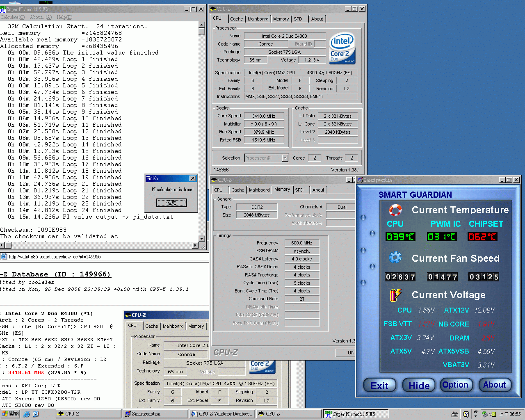Screen dimensions: 525x420
Task: Click the Core Speed 3418.8 MHz field
Action: pyautogui.click(x=264, y=116)
